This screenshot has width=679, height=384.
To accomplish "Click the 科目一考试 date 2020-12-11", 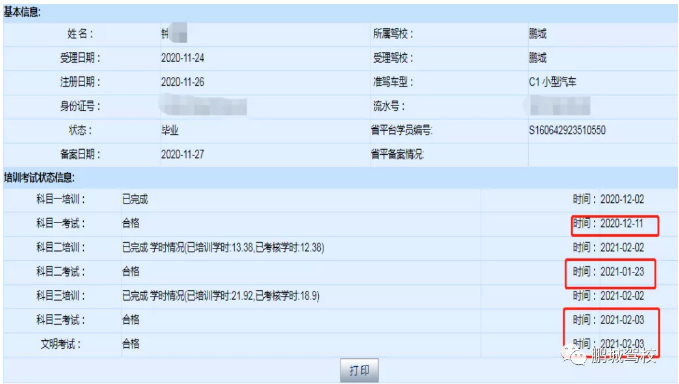I will (x=621, y=223).
